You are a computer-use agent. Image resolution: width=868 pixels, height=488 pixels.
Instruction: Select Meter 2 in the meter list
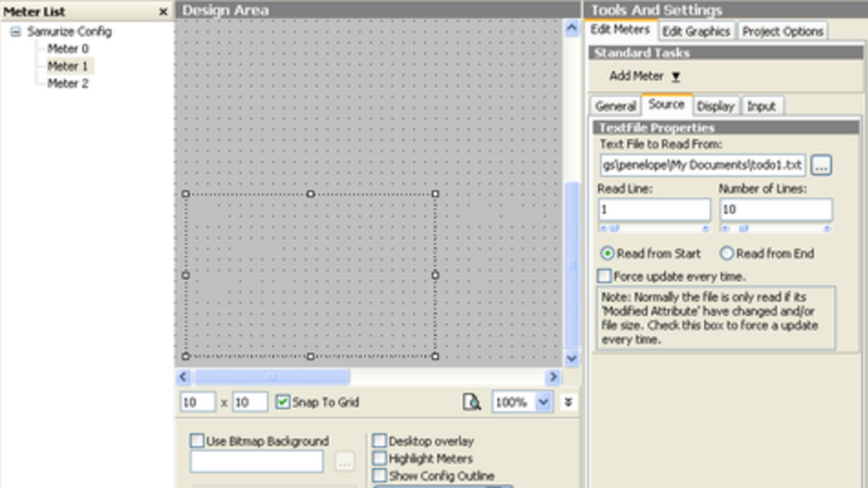click(x=69, y=83)
